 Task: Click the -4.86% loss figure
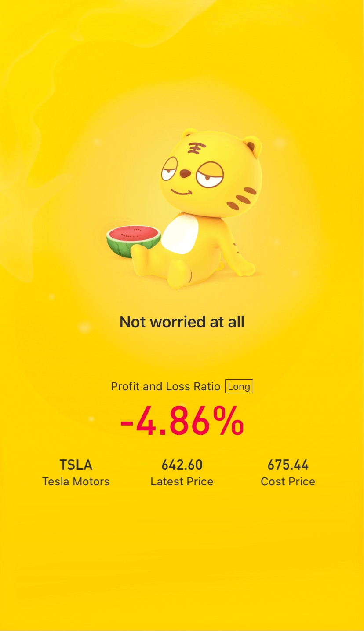coord(182,421)
